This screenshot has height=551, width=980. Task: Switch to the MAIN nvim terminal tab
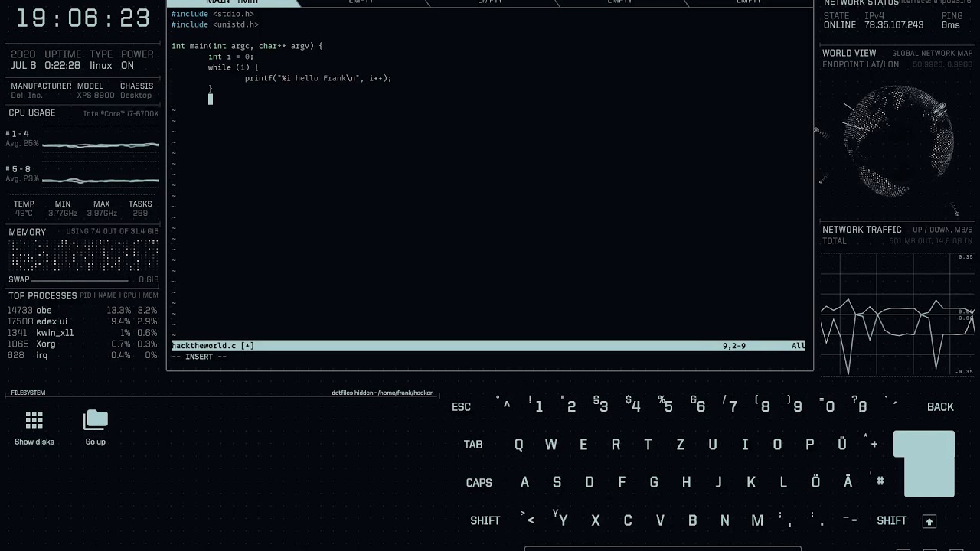(232, 3)
